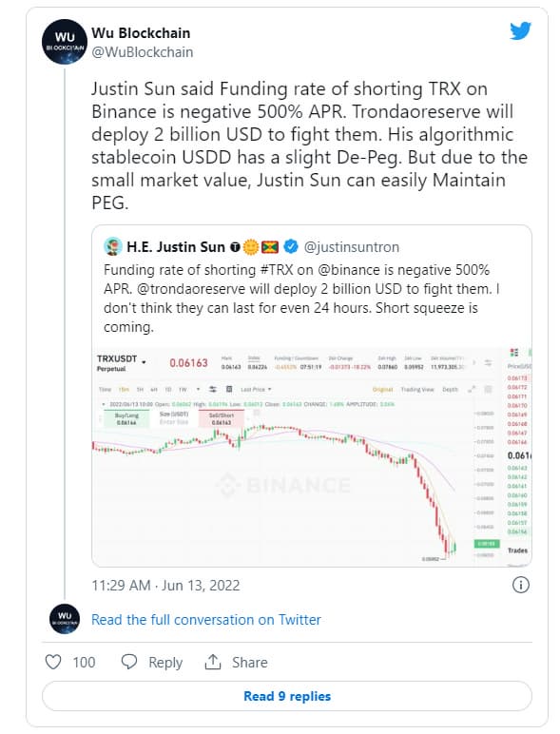Open Read the full conversation on Twitter

coord(206,619)
